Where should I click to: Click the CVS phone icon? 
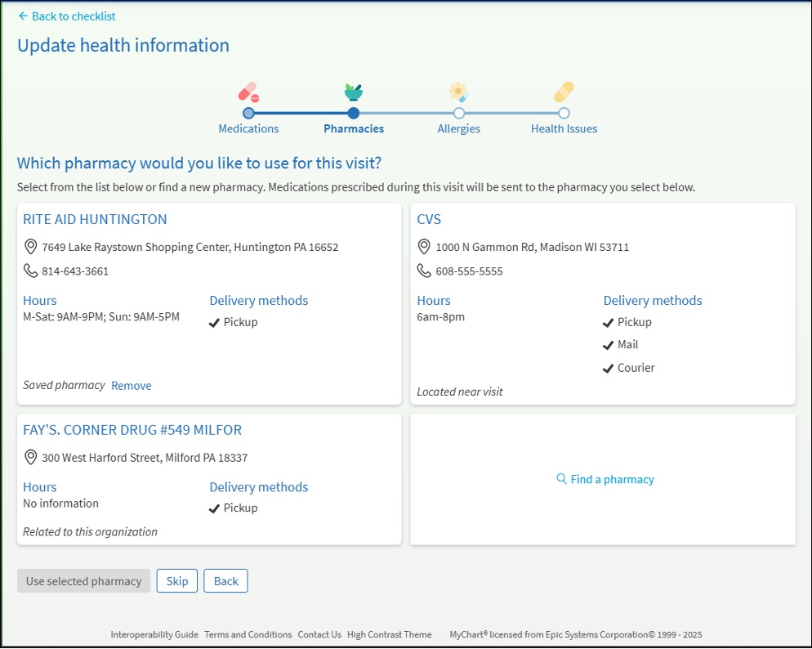click(424, 271)
